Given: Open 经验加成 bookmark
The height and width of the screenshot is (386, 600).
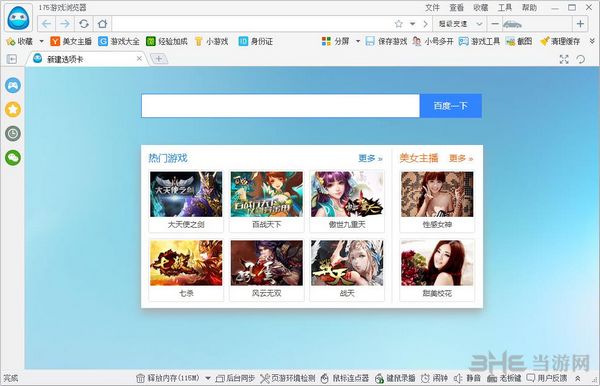Looking at the screenshot, I should coord(167,41).
